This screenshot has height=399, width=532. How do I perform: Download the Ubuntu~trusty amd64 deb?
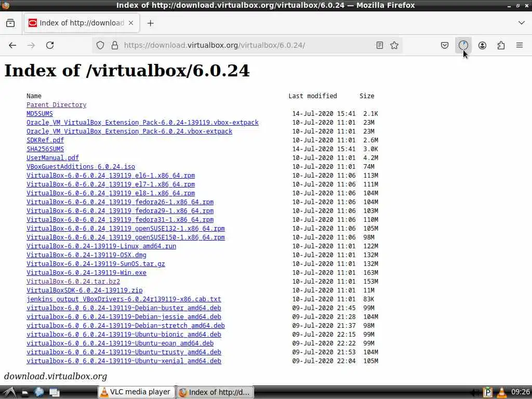pos(124,352)
